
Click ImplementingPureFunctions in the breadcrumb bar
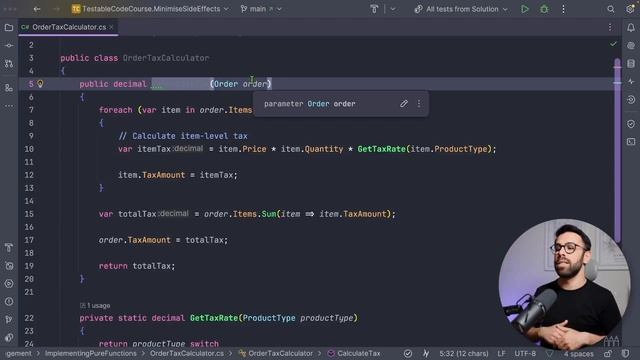click(91, 353)
